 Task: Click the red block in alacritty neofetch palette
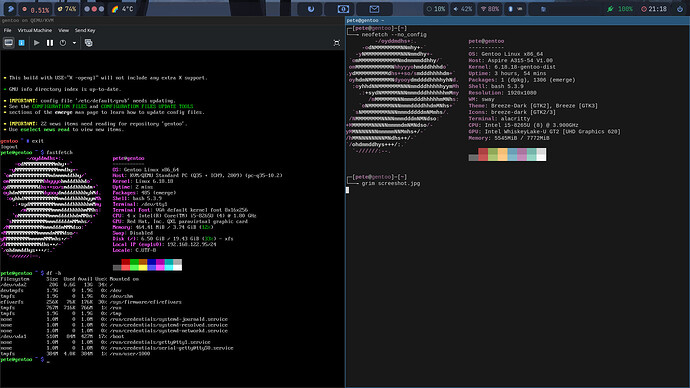[483, 154]
